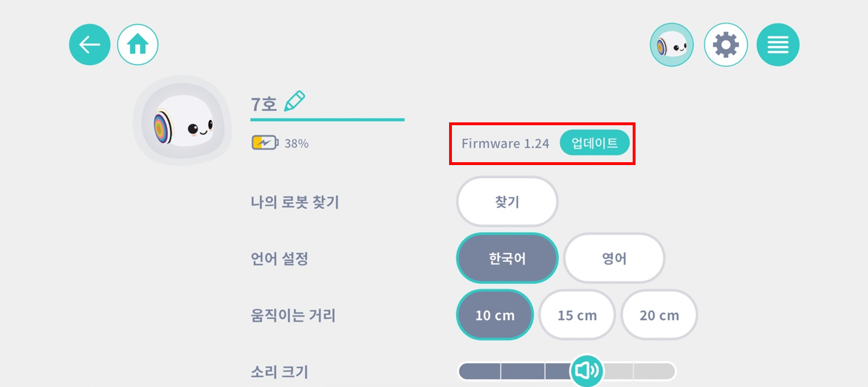Screen dimensions: 868x387
Task: Choose 20 cm movement distance
Action: pos(659,315)
